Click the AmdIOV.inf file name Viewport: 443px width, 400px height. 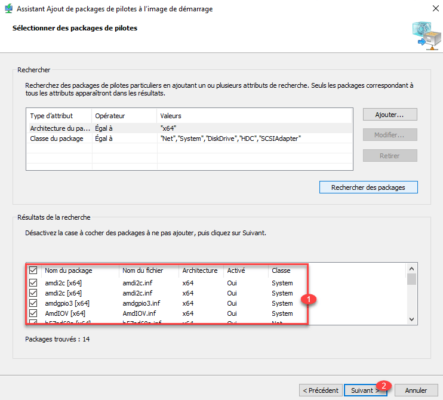pyautogui.click(x=139, y=313)
